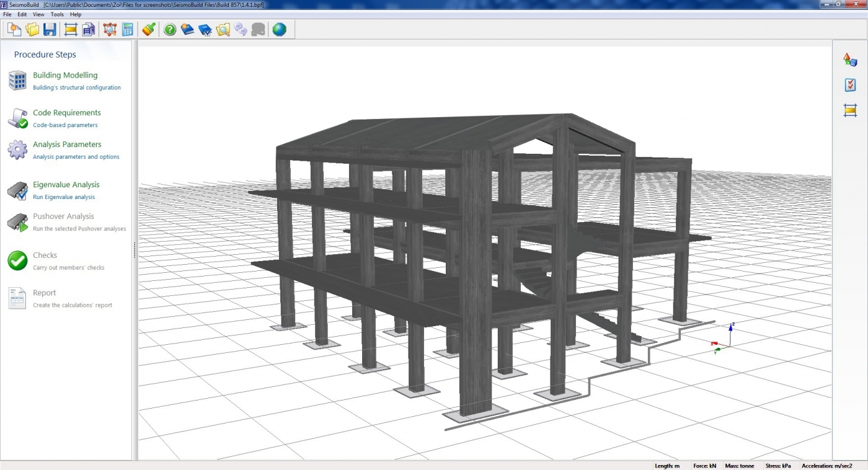Open the File menu

(x=7, y=14)
